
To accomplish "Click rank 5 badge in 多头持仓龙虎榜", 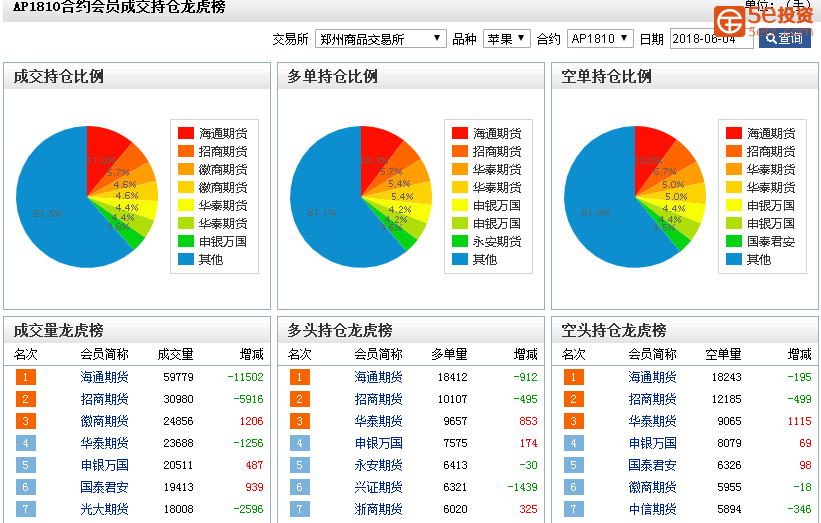I will [299, 465].
